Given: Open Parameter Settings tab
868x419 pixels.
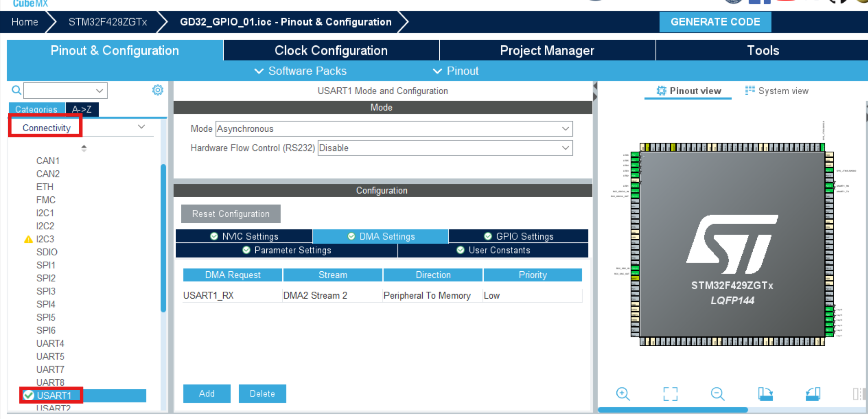Looking at the screenshot, I should (286, 250).
